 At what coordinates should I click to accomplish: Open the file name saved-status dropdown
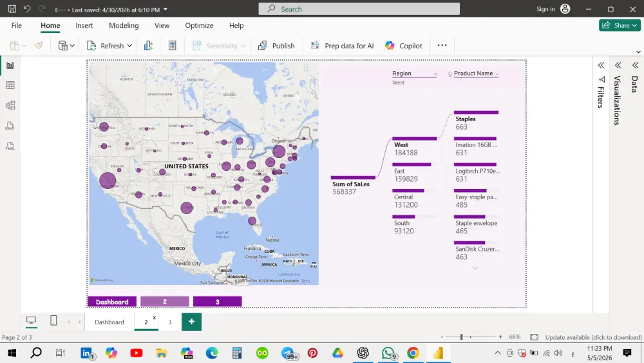tap(166, 9)
